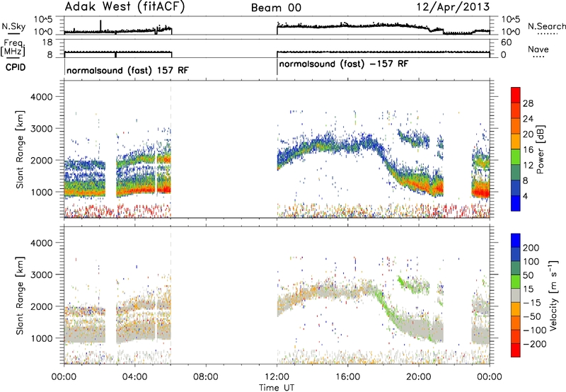Click the "18" tick of the frequency axis
This screenshot has height=392, width=566.
pyautogui.click(x=47, y=42)
